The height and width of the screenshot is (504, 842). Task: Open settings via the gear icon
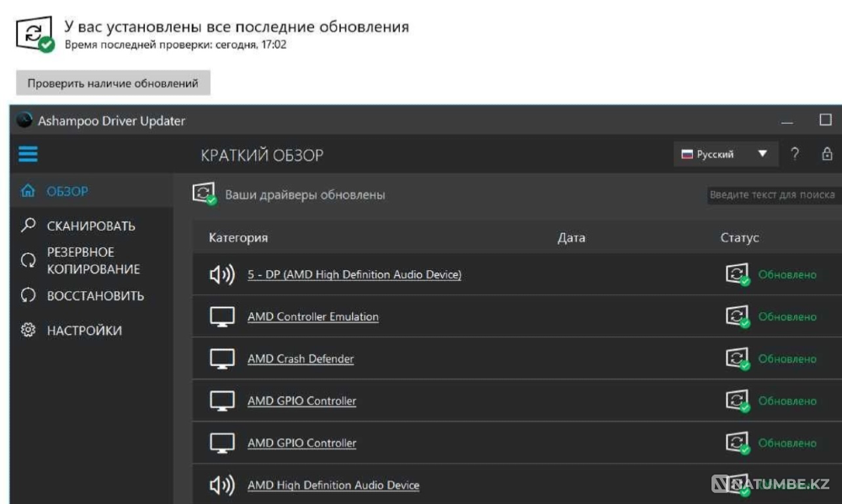coord(26,330)
